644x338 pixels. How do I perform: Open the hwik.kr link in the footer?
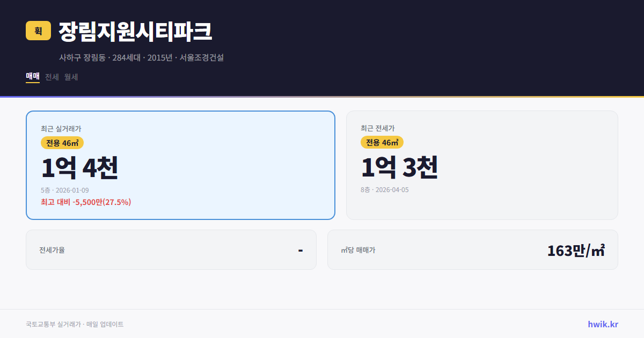[602, 324]
